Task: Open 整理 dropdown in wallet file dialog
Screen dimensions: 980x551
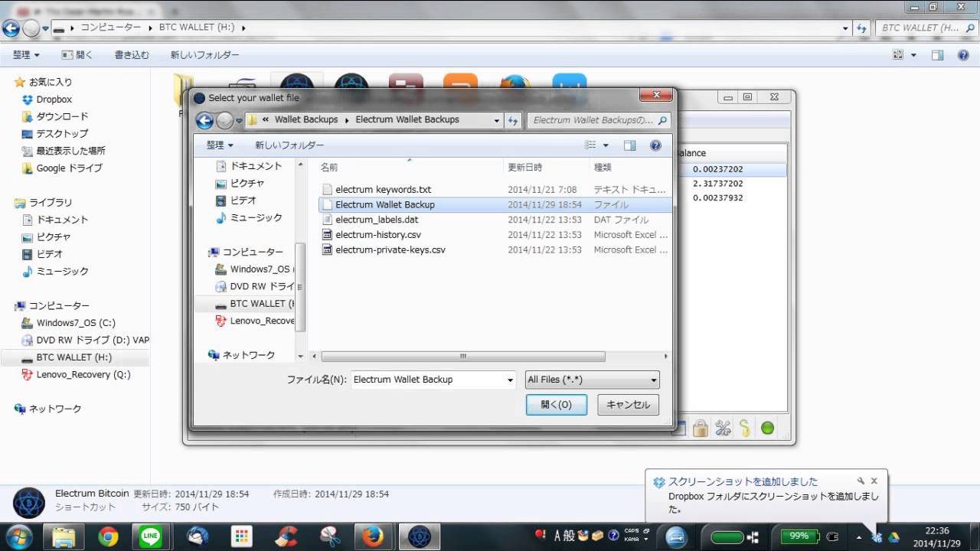Action: point(220,145)
